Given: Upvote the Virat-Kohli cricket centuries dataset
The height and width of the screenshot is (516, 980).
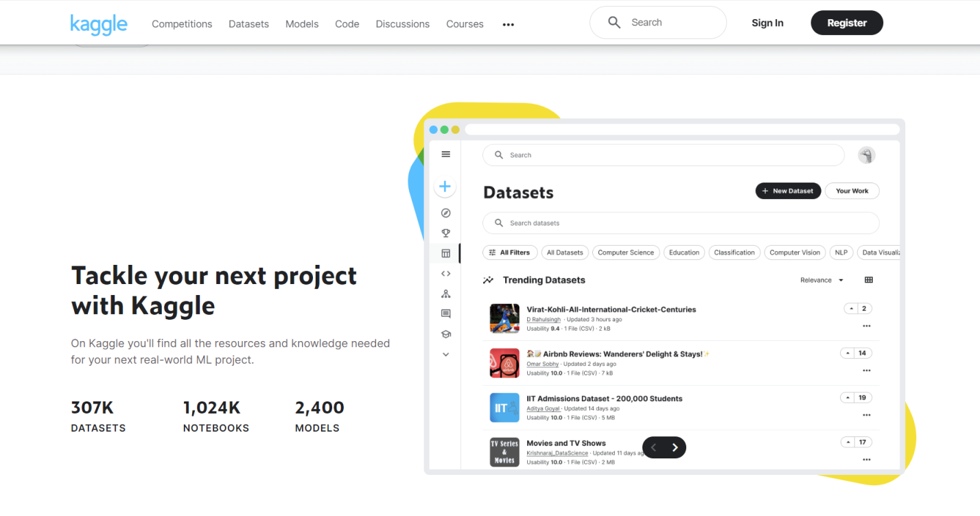Looking at the screenshot, I should click(x=852, y=309).
